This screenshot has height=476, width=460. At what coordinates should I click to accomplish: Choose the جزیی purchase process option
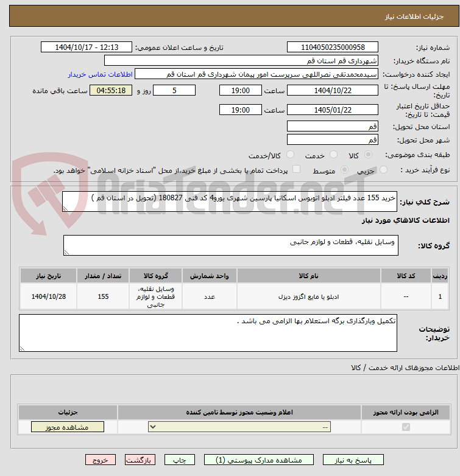384,170
